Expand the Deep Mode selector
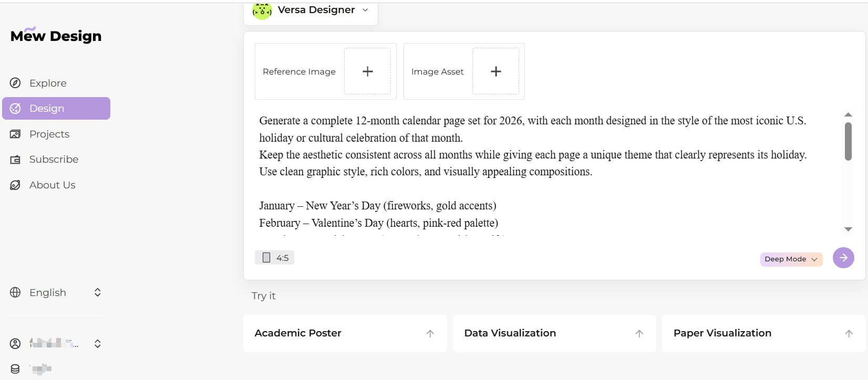Image resolution: width=868 pixels, height=380 pixels. coord(791,259)
